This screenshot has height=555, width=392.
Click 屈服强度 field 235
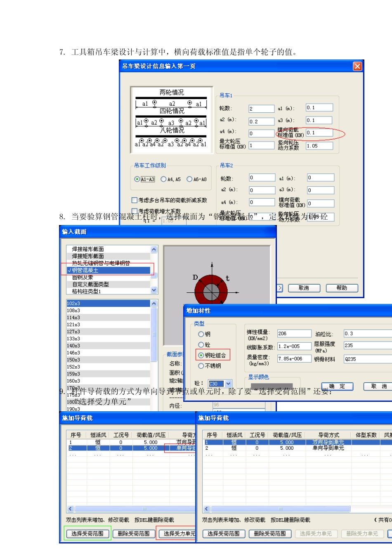coord(367,346)
